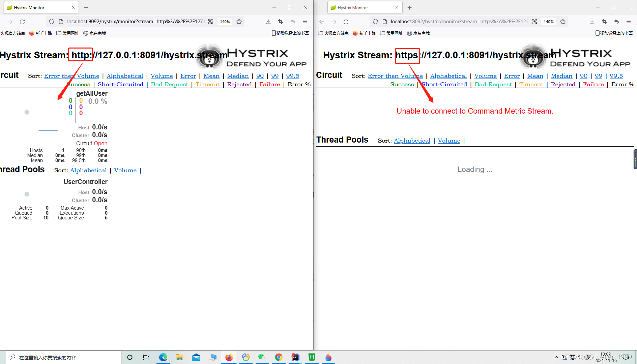Image resolution: width=637 pixels, height=364 pixels.
Task: Open QR code icon in left address bar
Action: click(211, 22)
